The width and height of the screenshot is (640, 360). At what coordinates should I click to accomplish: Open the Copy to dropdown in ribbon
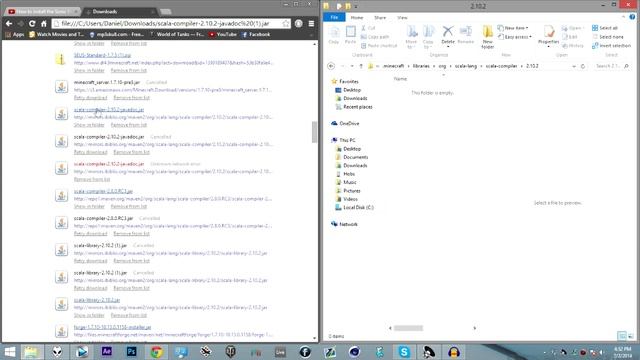point(428,37)
